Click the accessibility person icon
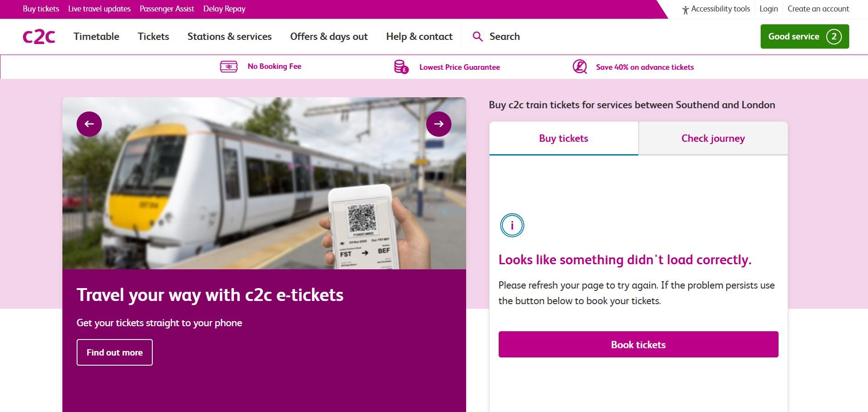Screen dimensions: 868x412 [x=685, y=10]
